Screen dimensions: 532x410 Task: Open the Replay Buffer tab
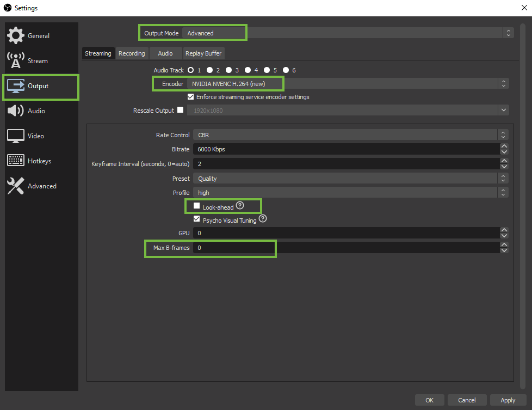pos(203,53)
